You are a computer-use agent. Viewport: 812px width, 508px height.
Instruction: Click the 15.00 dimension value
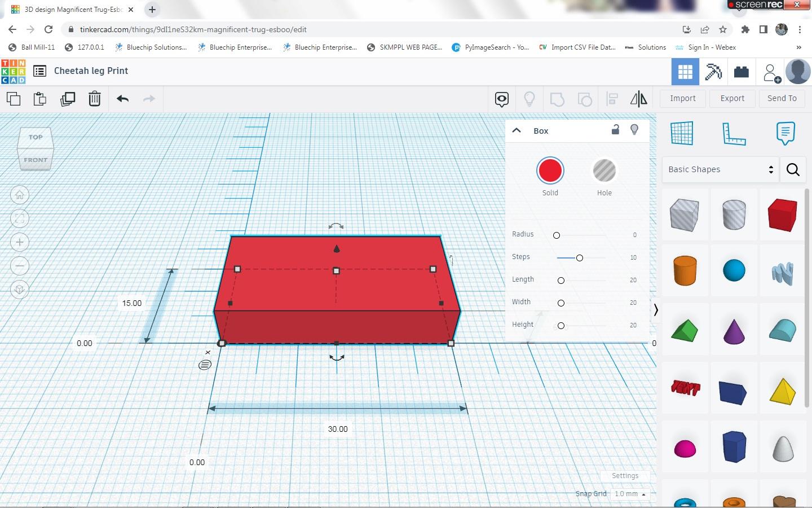click(x=132, y=303)
